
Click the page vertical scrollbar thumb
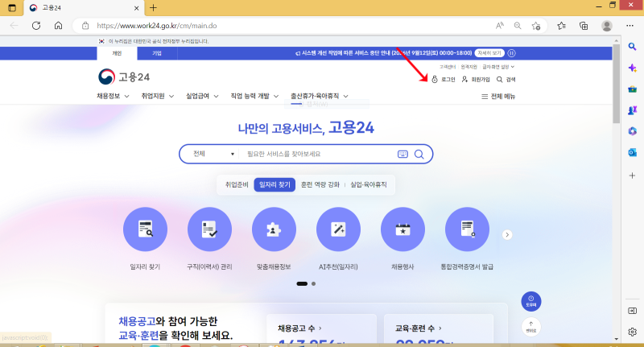click(616, 84)
